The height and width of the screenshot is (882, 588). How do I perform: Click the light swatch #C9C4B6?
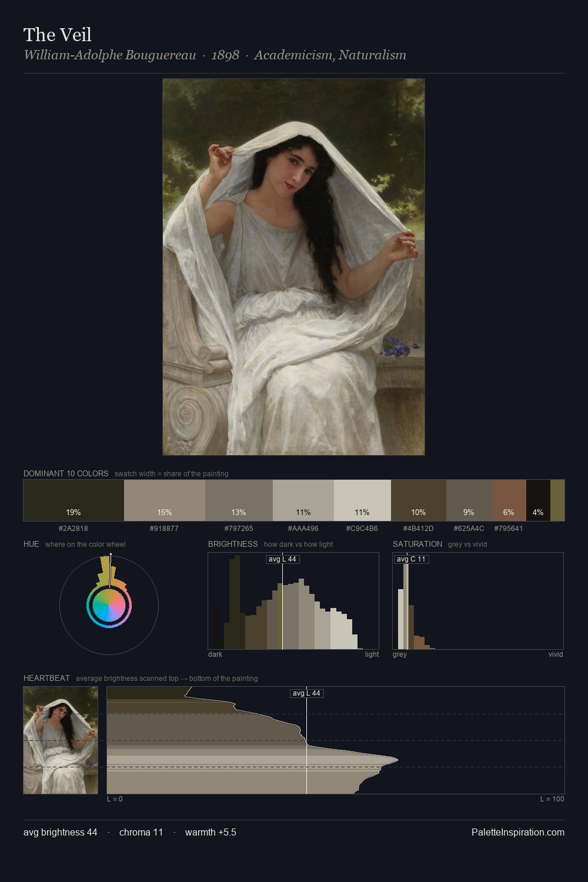362,500
